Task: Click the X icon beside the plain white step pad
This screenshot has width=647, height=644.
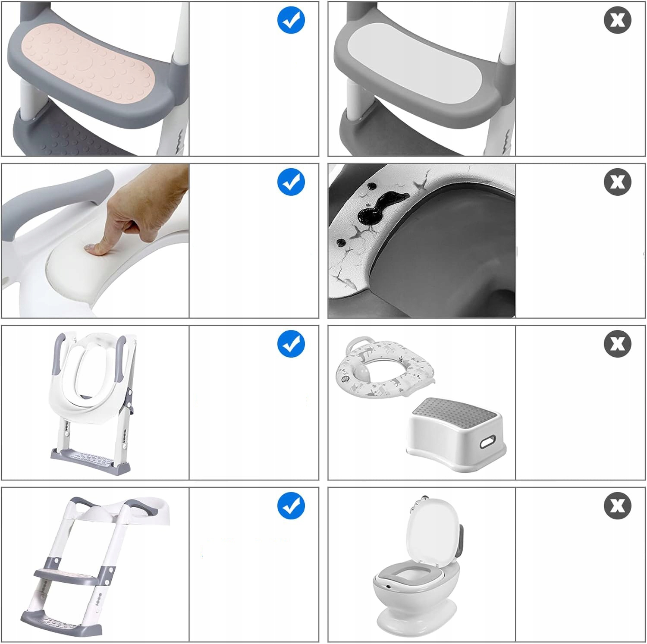Action: [618, 20]
